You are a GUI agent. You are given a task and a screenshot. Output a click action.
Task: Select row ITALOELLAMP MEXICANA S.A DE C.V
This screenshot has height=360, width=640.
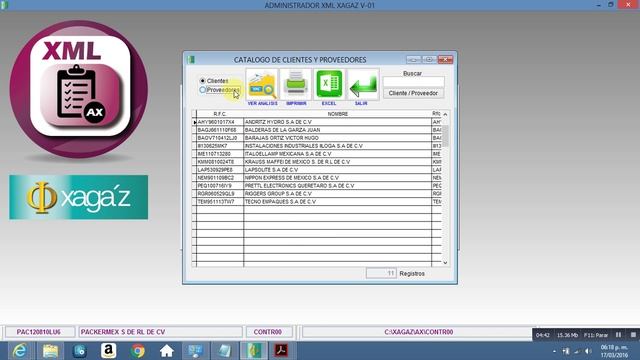[x=316, y=154]
